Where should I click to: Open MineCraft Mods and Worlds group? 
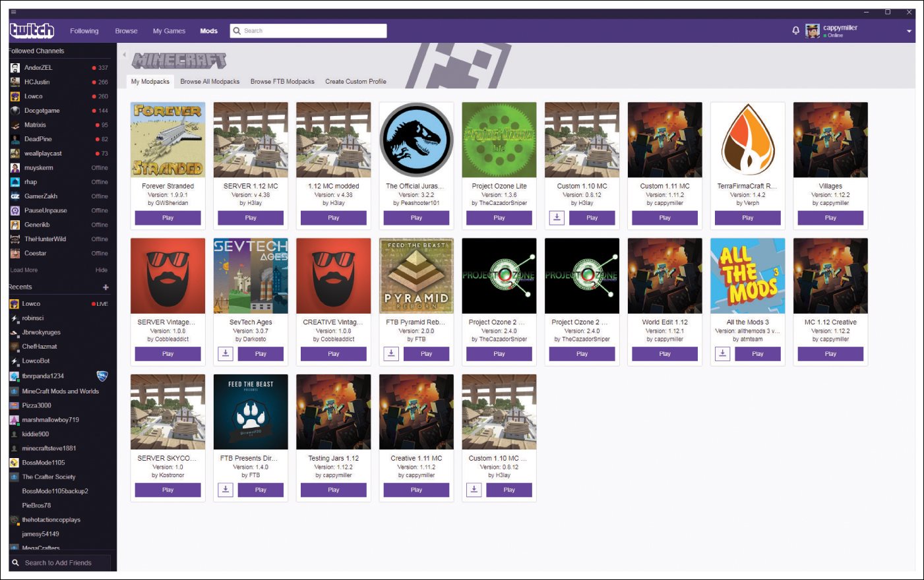[x=59, y=391]
